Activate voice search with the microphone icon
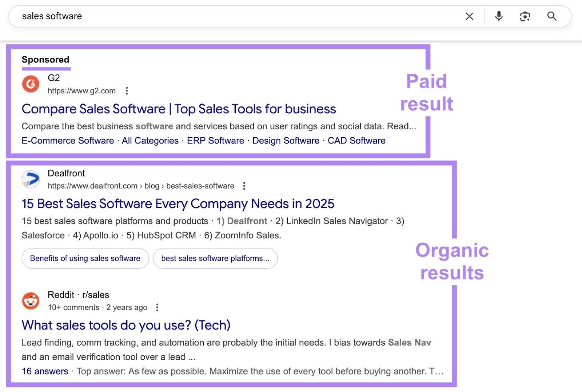Image resolution: width=582 pixels, height=392 pixels. pyautogui.click(x=498, y=16)
